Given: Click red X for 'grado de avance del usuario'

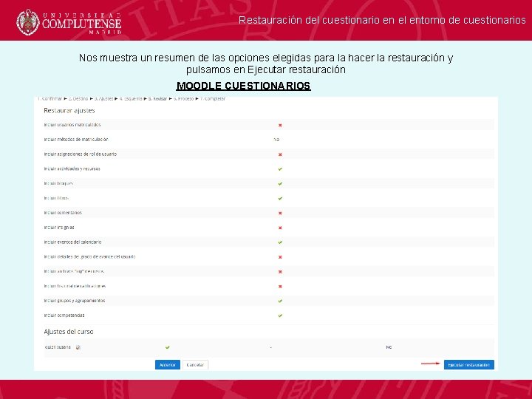Looking at the screenshot, I should coord(280,257).
